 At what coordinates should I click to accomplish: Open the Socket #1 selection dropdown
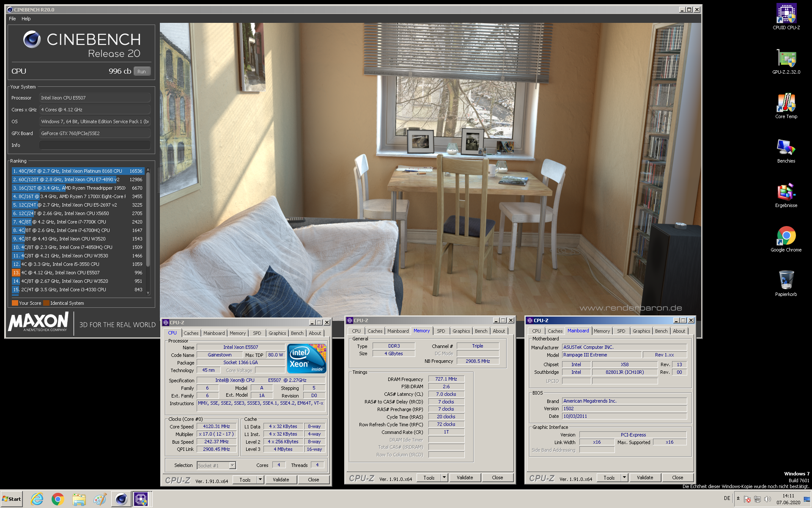[x=217, y=466]
